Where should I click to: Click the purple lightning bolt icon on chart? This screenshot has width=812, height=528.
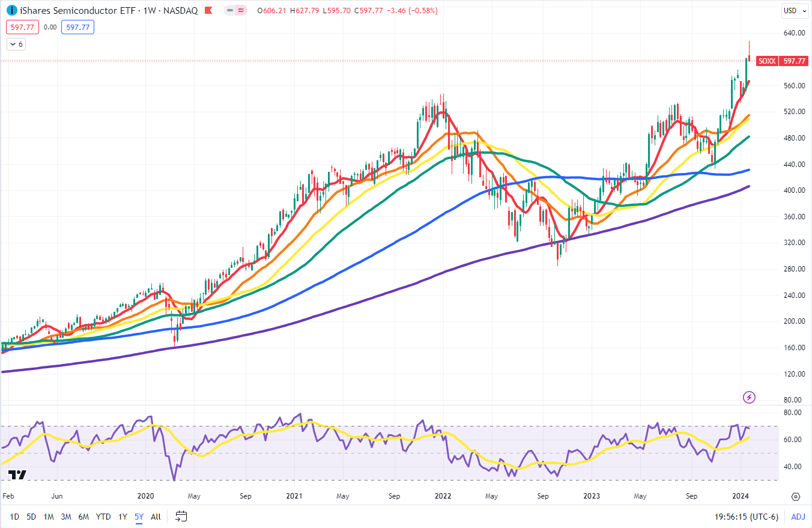tap(749, 397)
